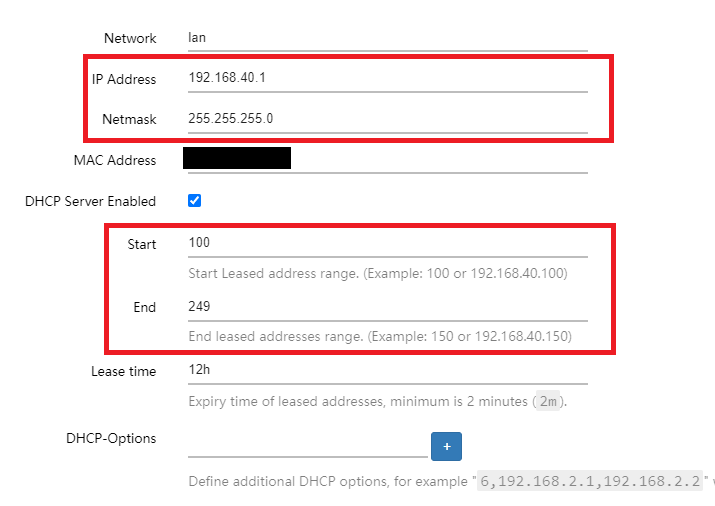Click the IP Address field showing 192.168.40.1
This screenshot has width=715, height=506.
[x=386, y=78]
